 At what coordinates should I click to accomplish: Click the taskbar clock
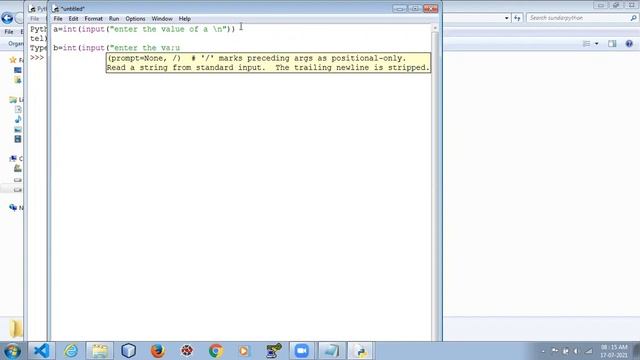[614, 351]
